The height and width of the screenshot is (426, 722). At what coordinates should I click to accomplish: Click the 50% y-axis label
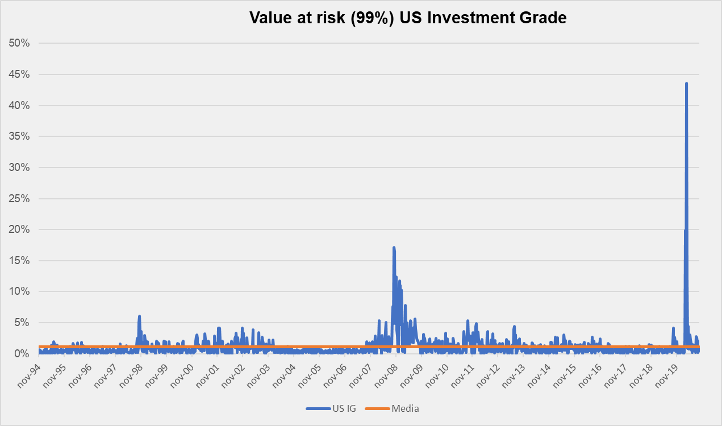[x=19, y=43]
